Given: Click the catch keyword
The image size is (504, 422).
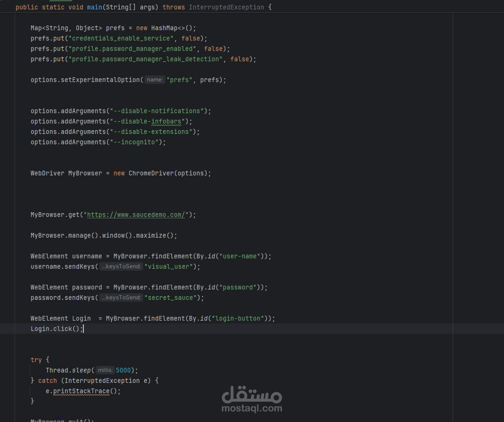Looking at the screenshot, I should 48,381.
